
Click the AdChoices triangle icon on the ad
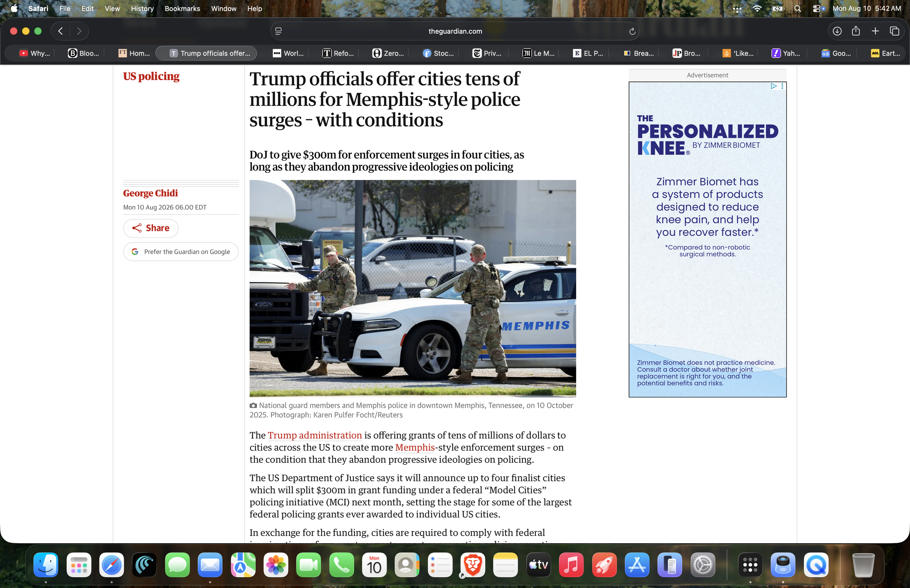773,86
